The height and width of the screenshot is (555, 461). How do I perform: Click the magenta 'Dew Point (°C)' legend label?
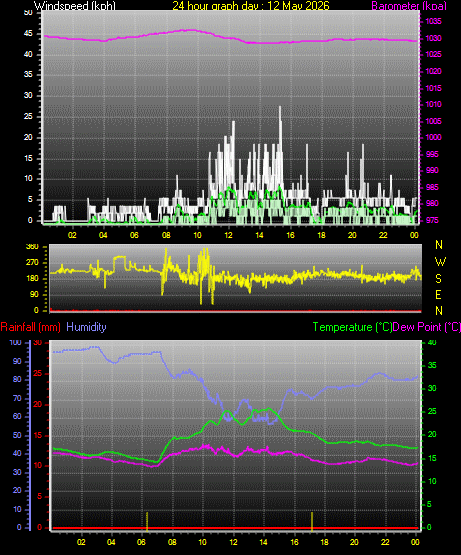pyautogui.click(x=427, y=327)
